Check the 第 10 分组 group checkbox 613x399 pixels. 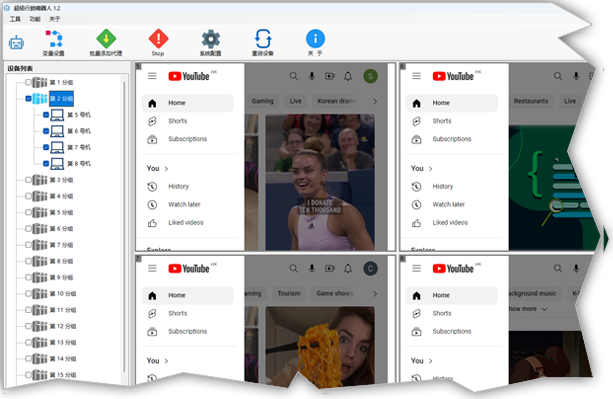(28, 293)
